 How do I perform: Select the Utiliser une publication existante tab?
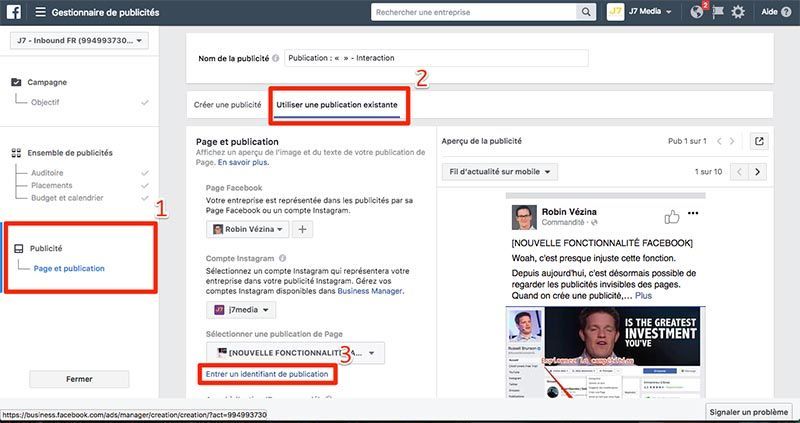click(x=338, y=105)
